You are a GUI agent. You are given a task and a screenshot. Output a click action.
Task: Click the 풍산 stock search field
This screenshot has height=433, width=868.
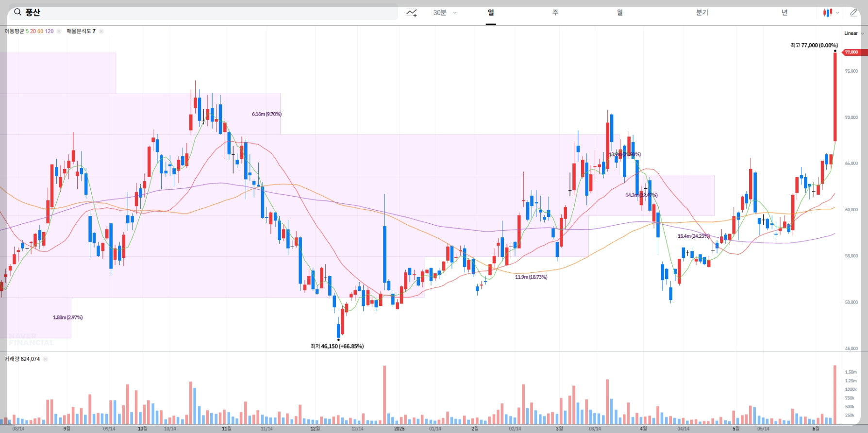(204, 13)
